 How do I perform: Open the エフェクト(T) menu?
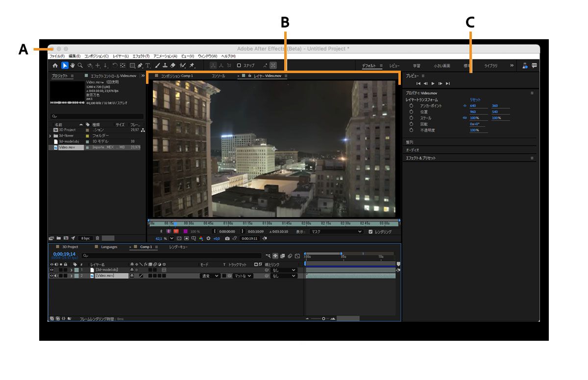(141, 56)
